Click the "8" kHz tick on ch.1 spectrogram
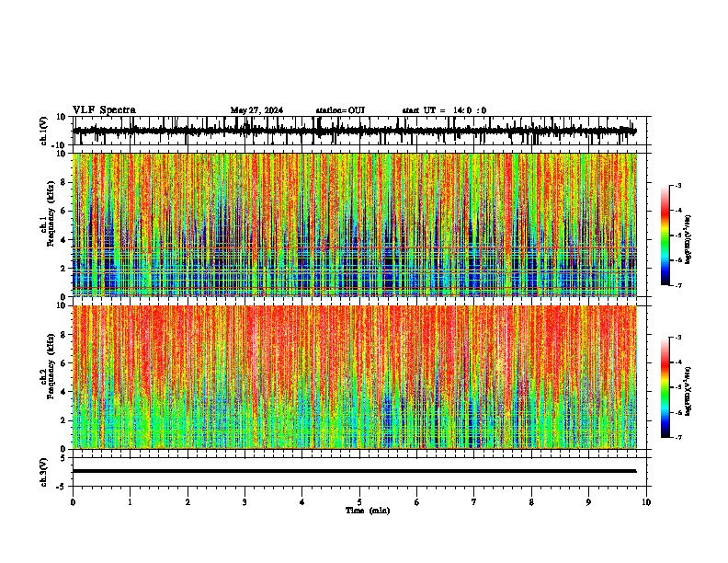This screenshot has width=728, height=563. coord(63,182)
